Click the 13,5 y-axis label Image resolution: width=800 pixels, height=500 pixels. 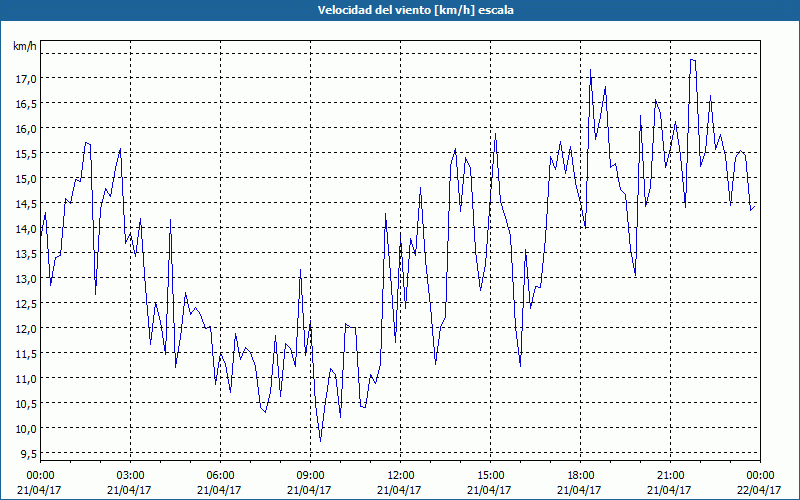[27, 254]
